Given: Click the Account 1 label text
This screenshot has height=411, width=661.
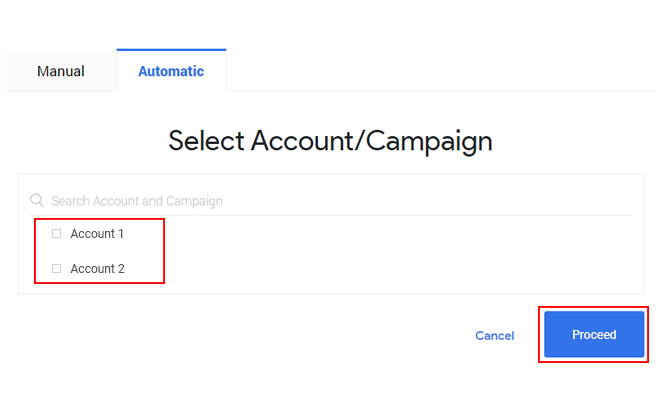Looking at the screenshot, I should [x=97, y=234].
